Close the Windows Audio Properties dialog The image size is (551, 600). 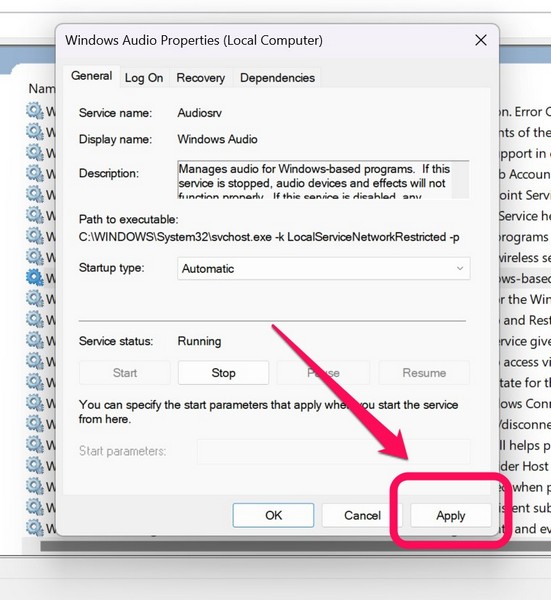point(481,40)
